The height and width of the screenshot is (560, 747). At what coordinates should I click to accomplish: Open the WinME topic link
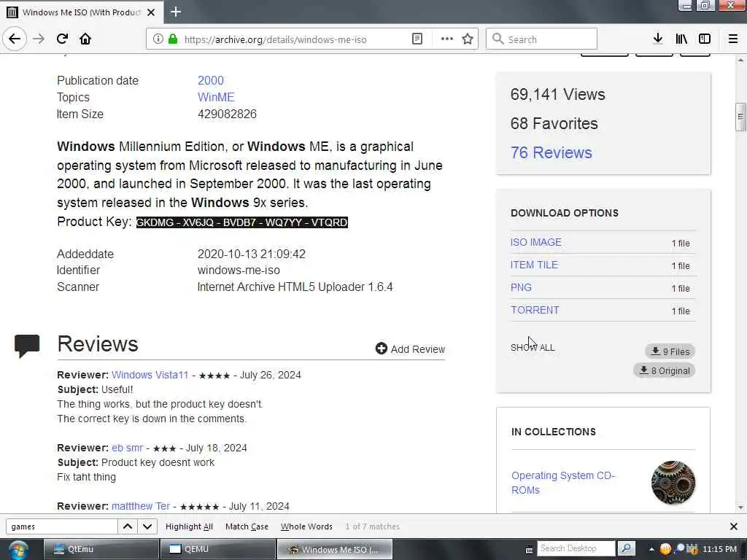216,97
